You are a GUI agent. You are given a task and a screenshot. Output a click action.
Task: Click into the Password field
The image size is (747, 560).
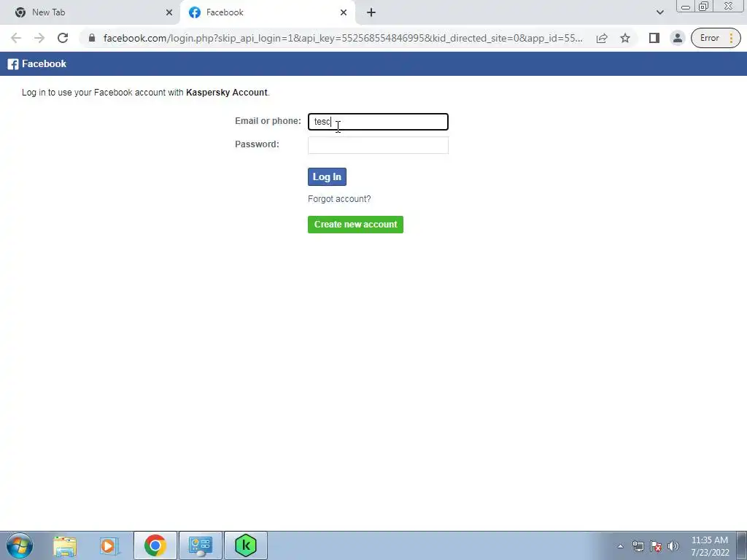click(378, 145)
